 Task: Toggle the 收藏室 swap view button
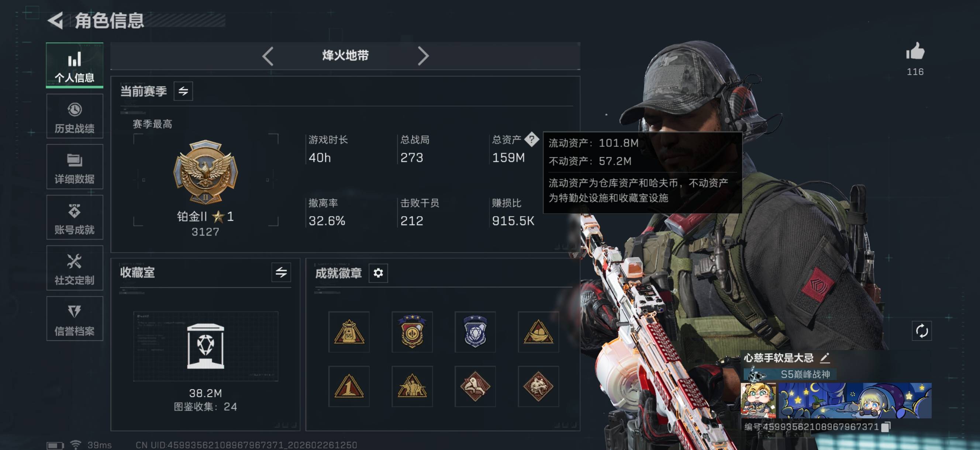(x=281, y=272)
